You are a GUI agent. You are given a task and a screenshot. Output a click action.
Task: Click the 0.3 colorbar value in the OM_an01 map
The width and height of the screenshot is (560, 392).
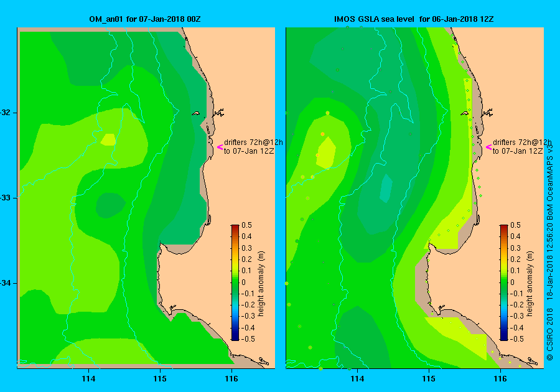click(x=247, y=248)
